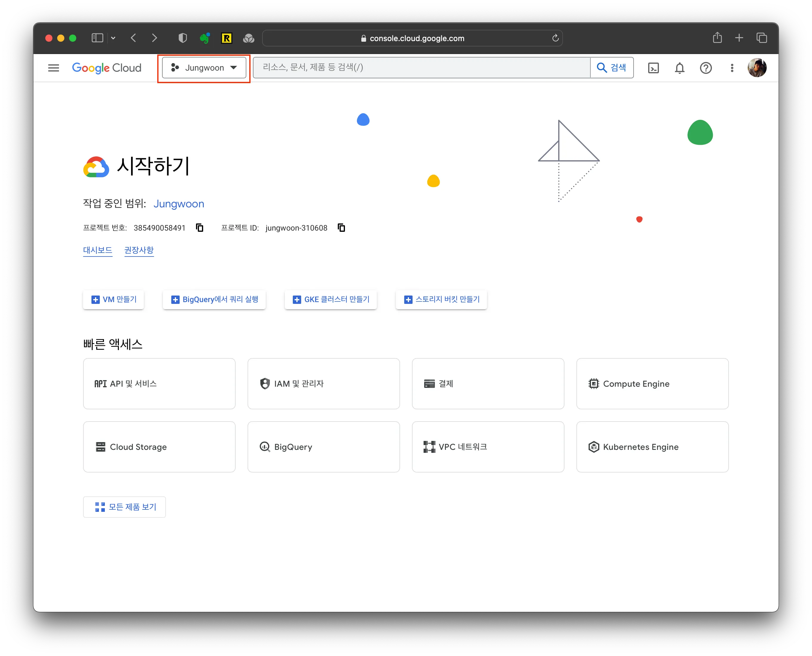Expand the sidebar tab group chevron
The image size is (812, 656).
tap(113, 38)
